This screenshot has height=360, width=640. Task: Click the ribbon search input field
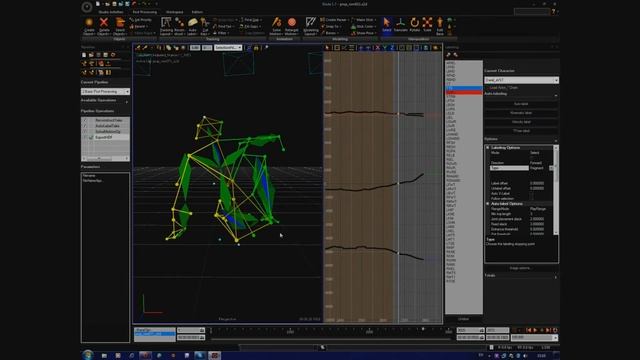[531, 12]
